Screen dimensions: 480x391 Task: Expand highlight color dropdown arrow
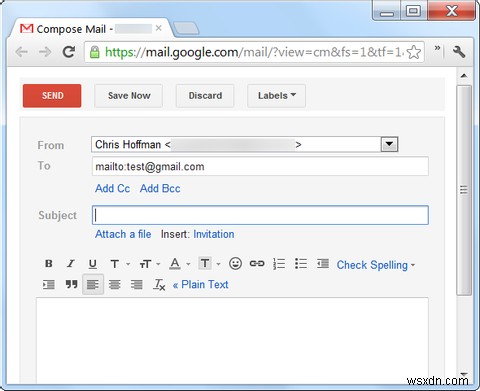pos(218,264)
